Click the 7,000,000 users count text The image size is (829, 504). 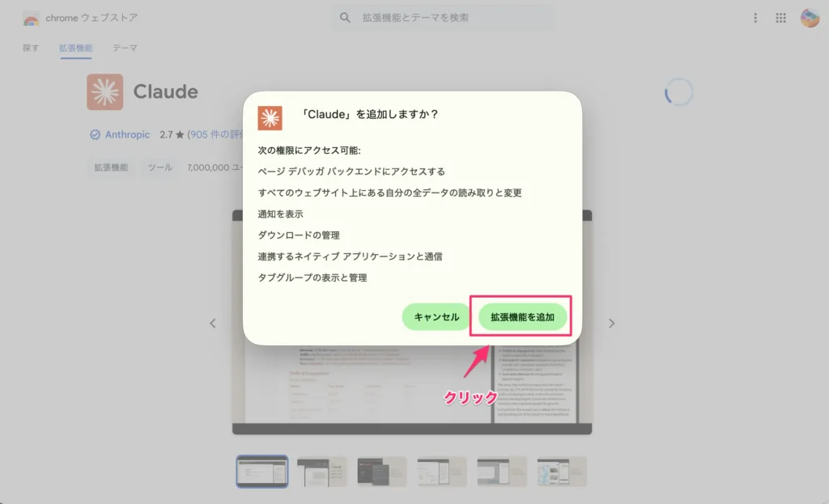[x=214, y=167]
